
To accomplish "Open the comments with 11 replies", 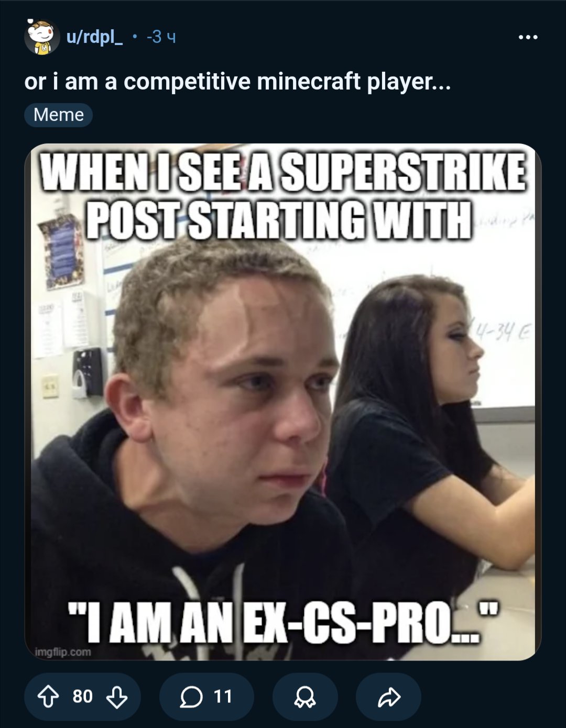I will (206, 697).
